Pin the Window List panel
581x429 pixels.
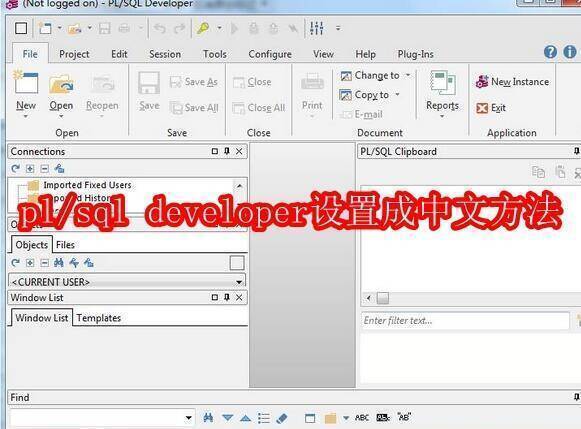[x=227, y=297]
